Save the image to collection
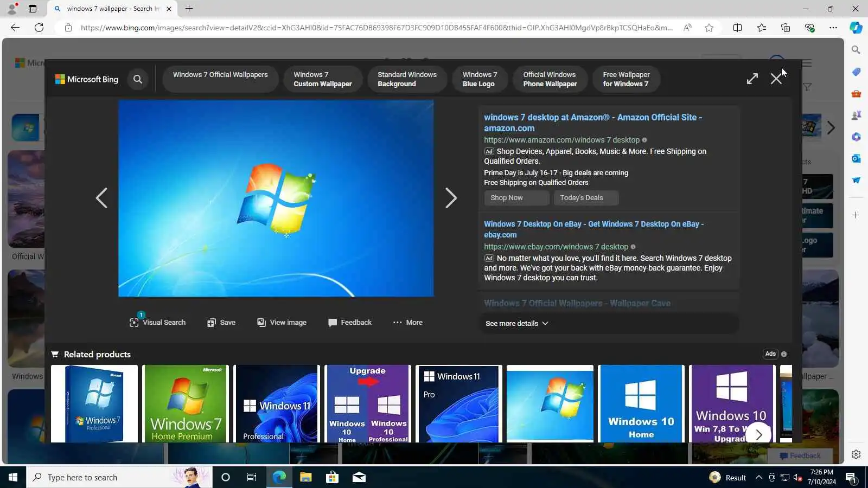 221,323
